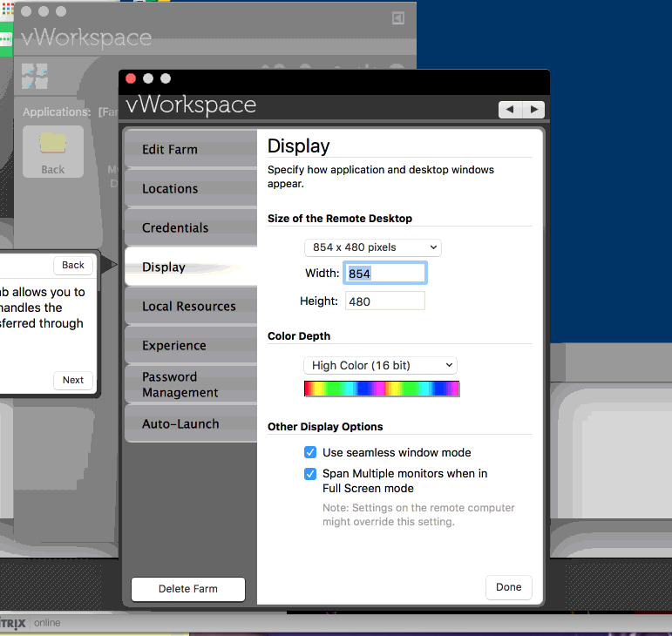The image size is (672, 636).
Task: Click the back arrow in vWorkspace header
Action: (x=510, y=109)
